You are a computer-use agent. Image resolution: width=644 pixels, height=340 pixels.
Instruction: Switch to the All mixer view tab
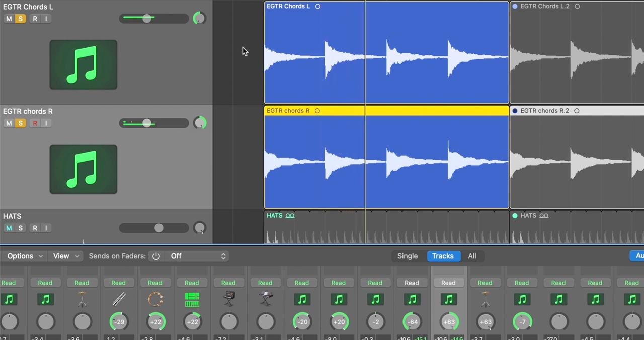pos(472,256)
